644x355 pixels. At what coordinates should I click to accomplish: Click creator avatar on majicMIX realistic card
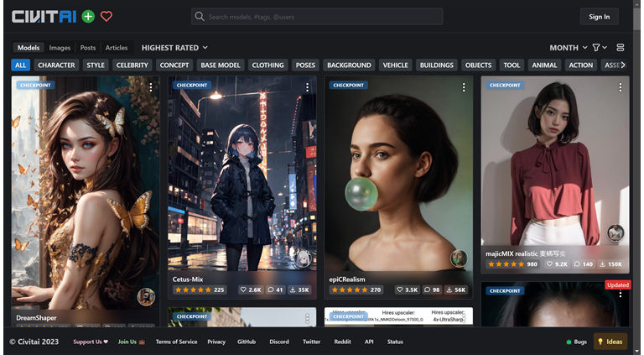pos(615,232)
